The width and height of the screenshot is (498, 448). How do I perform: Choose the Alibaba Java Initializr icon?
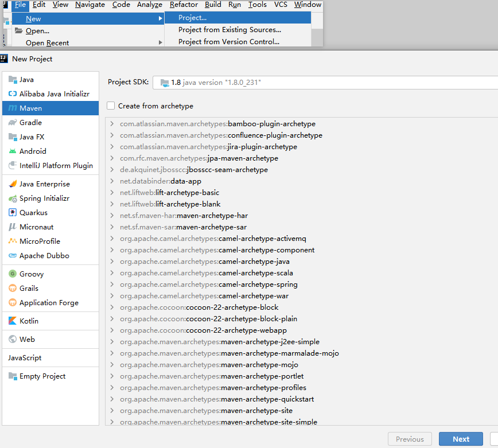tap(13, 94)
